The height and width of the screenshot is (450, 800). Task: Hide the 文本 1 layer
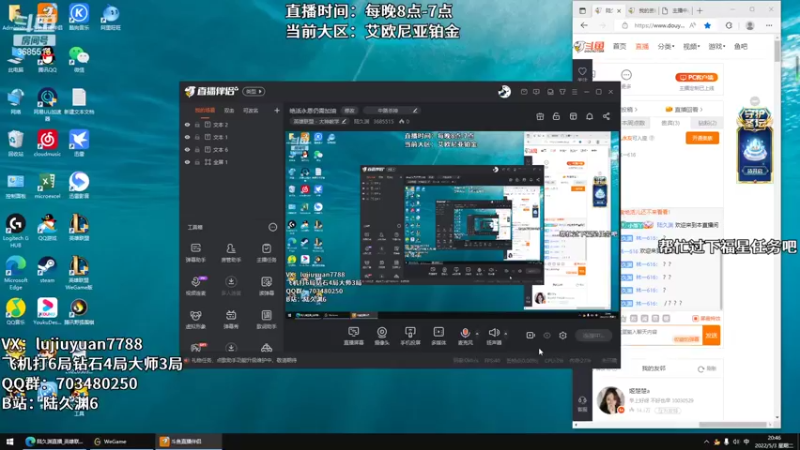[187, 137]
